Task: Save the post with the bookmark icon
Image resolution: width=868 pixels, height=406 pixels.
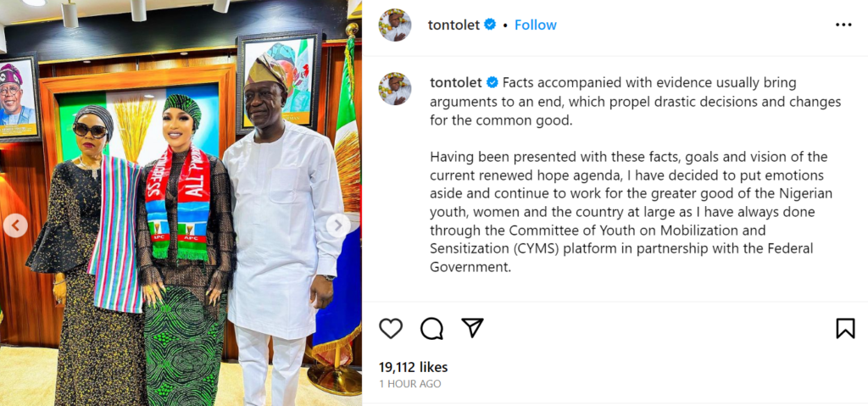Action: pos(845,329)
